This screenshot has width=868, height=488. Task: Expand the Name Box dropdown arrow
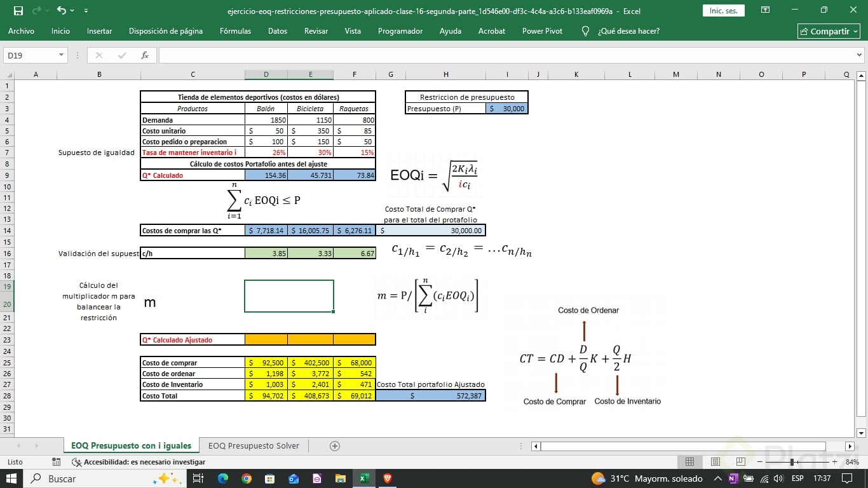[62, 55]
